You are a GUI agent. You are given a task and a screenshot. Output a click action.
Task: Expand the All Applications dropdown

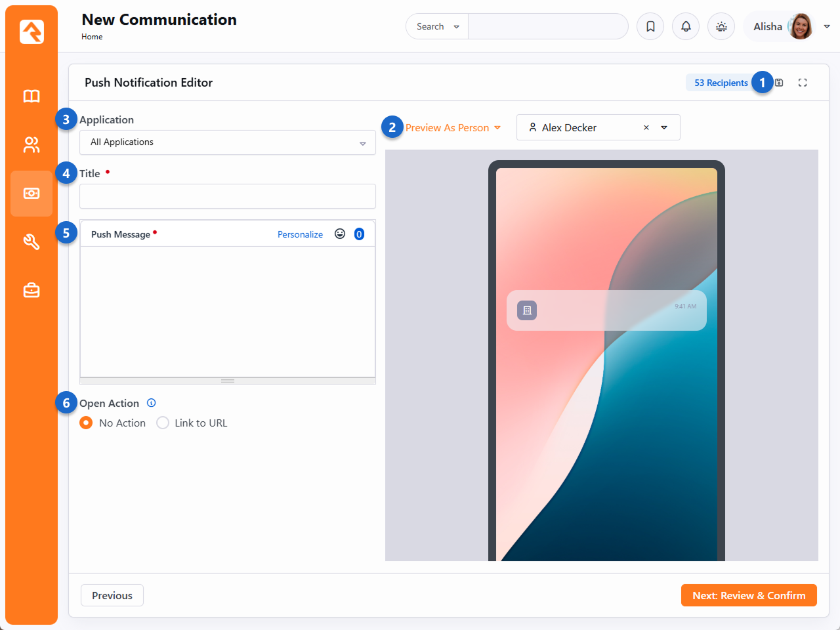pos(227,142)
